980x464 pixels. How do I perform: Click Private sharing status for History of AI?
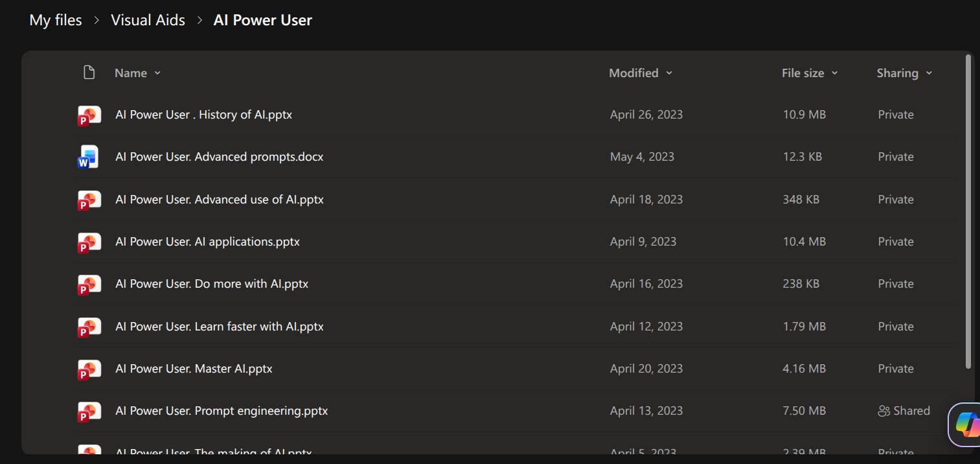pos(896,115)
